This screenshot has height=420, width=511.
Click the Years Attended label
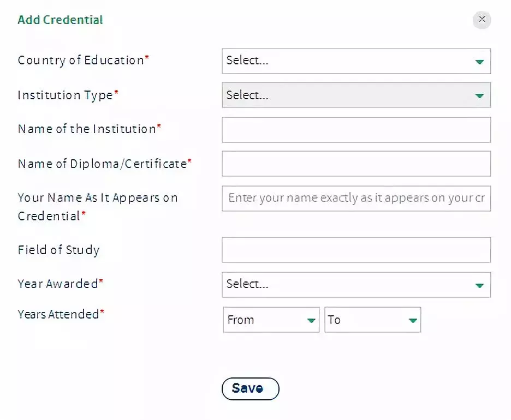tap(58, 314)
